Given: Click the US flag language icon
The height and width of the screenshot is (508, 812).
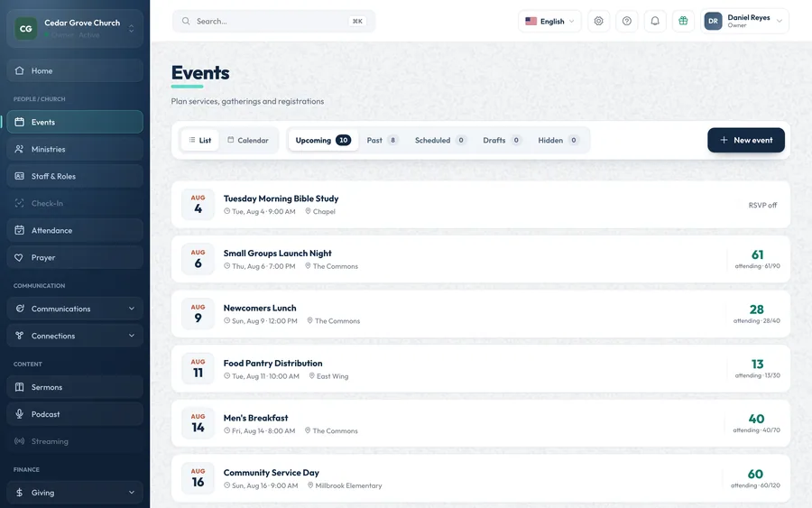Looking at the screenshot, I should point(531,22).
